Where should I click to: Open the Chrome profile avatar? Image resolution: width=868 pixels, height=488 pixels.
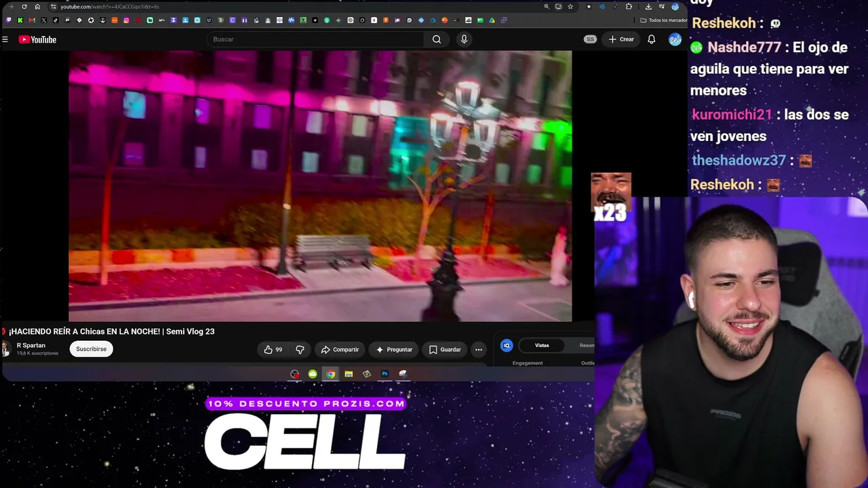[675, 7]
